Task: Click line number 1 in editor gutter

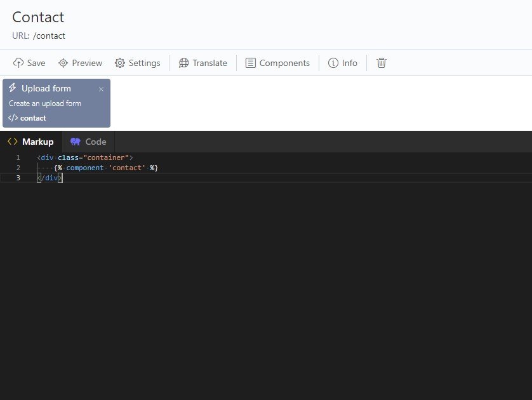Action: [x=18, y=157]
